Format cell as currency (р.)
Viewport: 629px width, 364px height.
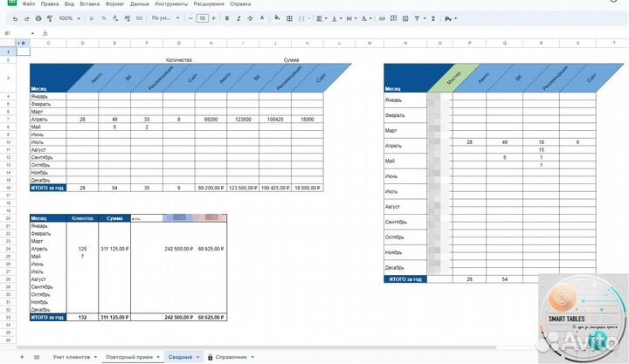[92, 18]
